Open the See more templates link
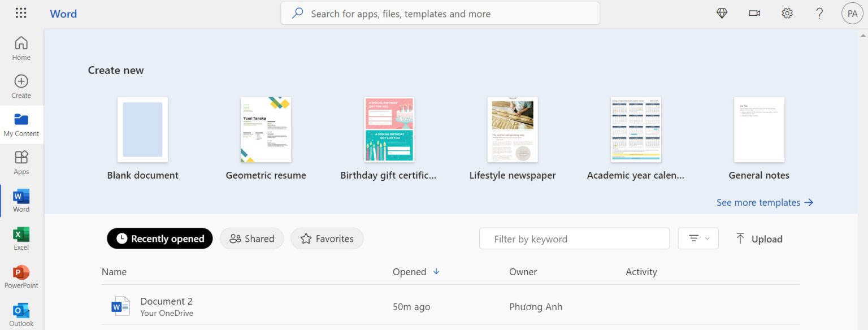Image resolution: width=868 pixels, height=330 pixels. click(x=765, y=202)
